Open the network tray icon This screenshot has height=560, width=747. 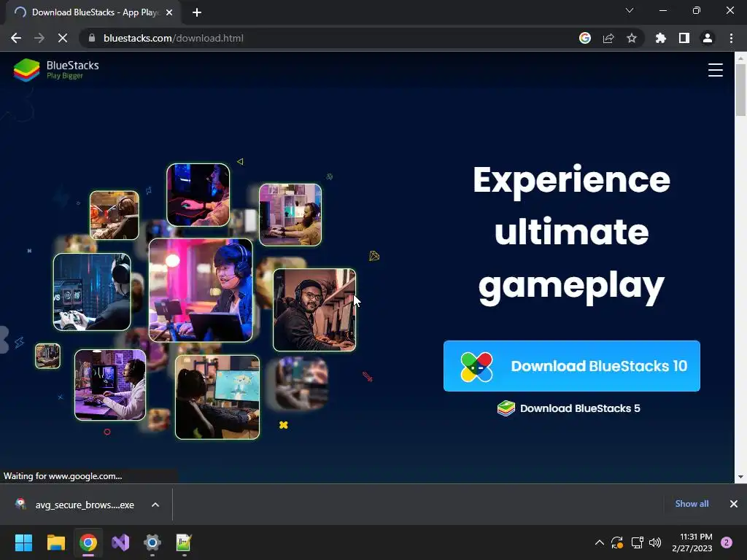pyautogui.click(x=637, y=542)
